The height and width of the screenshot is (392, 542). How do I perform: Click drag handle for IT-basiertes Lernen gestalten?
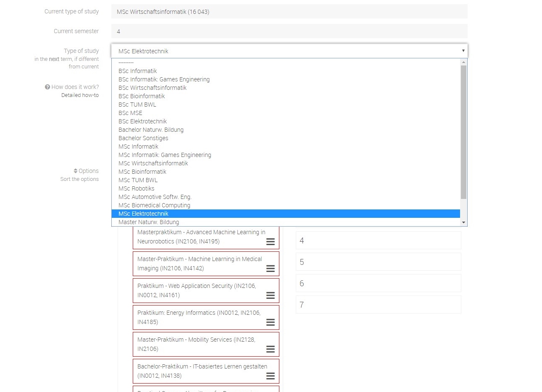point(271,376)
